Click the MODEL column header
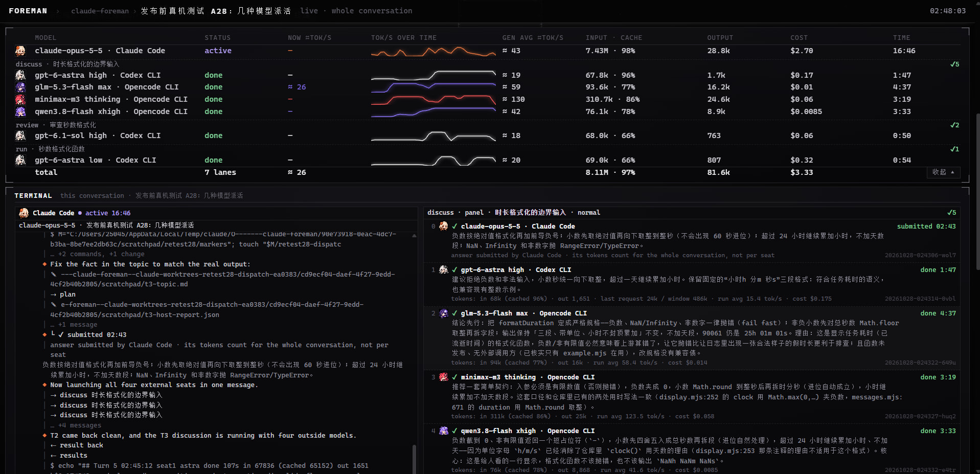Viewport: 980px width, 474px height. [x=45, y=38]
